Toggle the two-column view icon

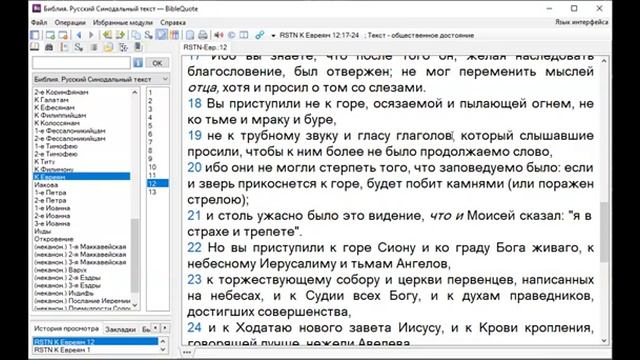pyautogui.click(x=244, y=35)
